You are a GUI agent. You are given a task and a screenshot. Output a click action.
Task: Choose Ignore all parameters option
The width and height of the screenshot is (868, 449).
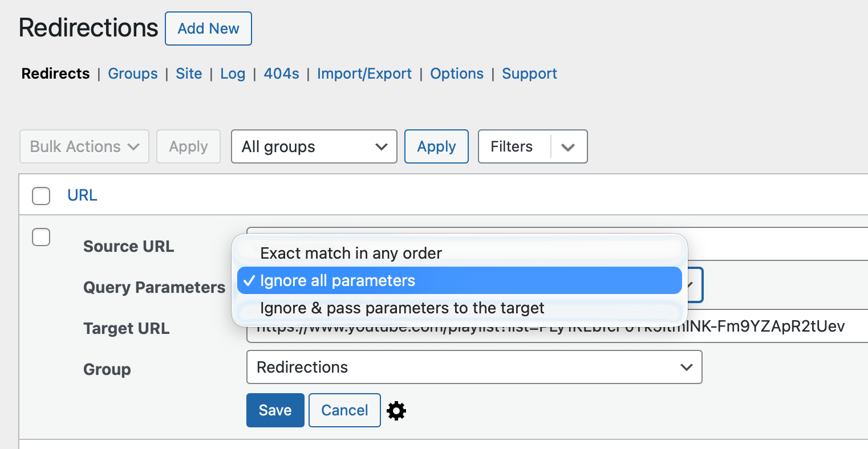(338, 281)
